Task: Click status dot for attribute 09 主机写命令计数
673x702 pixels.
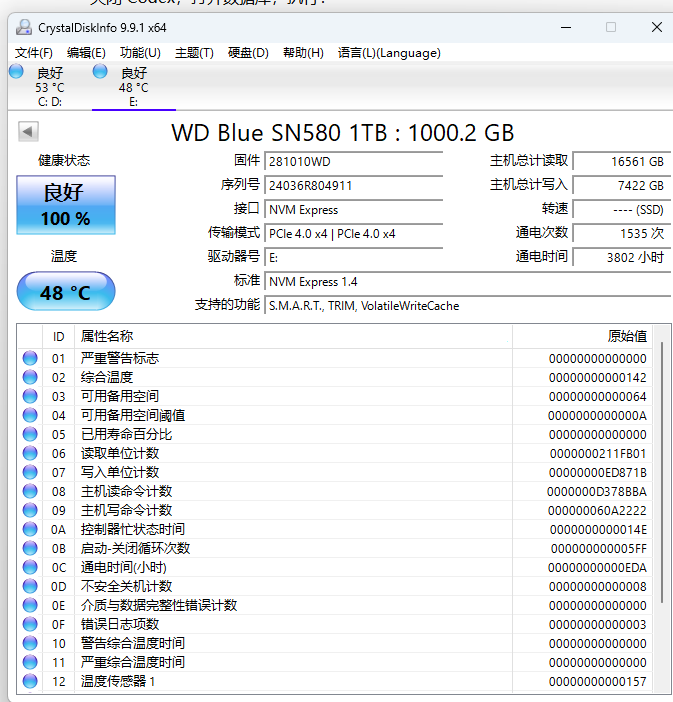Action: click(x=30, y=510)
